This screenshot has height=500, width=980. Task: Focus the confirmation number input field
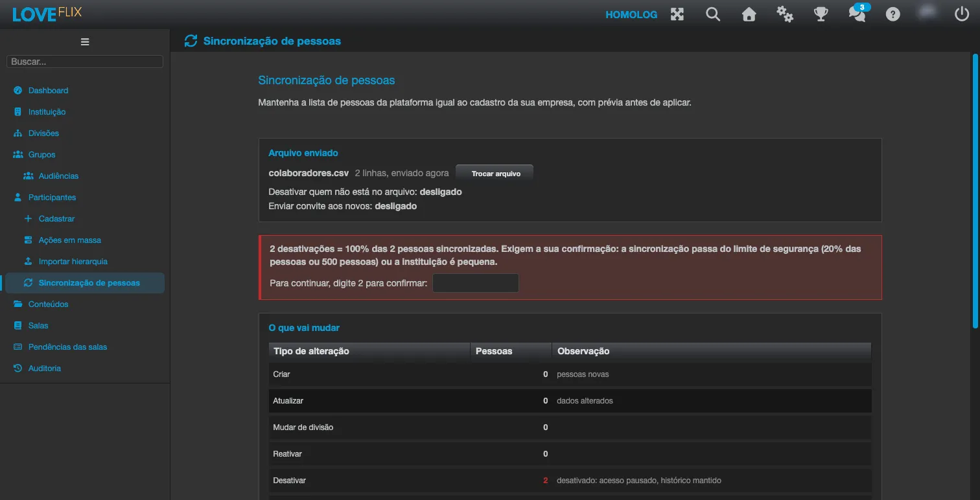476,283
